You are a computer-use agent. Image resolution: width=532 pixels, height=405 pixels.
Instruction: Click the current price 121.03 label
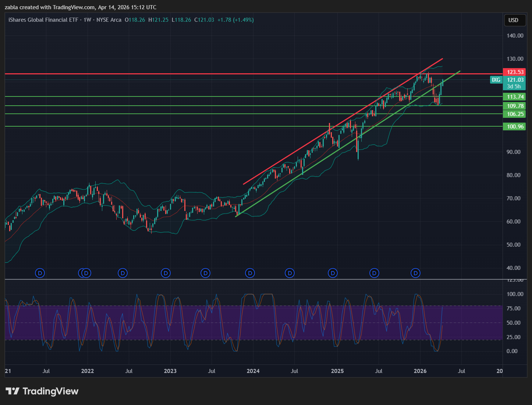pyautogui.click(x=515, y=80)
